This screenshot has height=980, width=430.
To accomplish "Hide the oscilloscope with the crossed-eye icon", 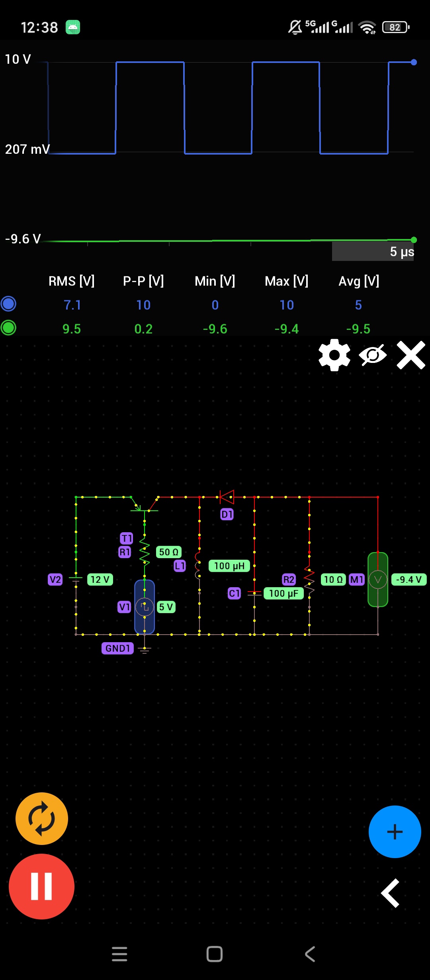I will tap(373, 355).
